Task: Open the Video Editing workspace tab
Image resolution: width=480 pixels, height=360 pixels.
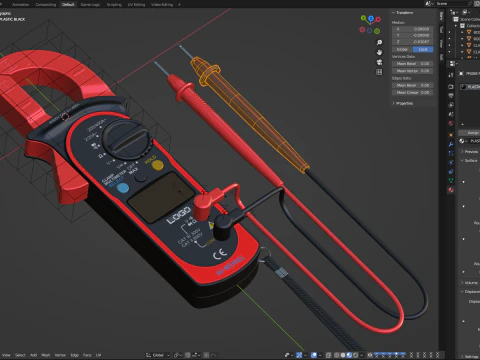Action: click(x=162, y=5)
